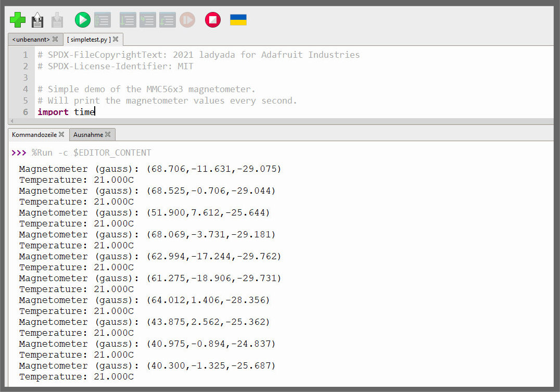The height and width of the screenshot is (392, 560).
Task: Activate the Kommandozeile shell tab
Action: tap(34, 135)
